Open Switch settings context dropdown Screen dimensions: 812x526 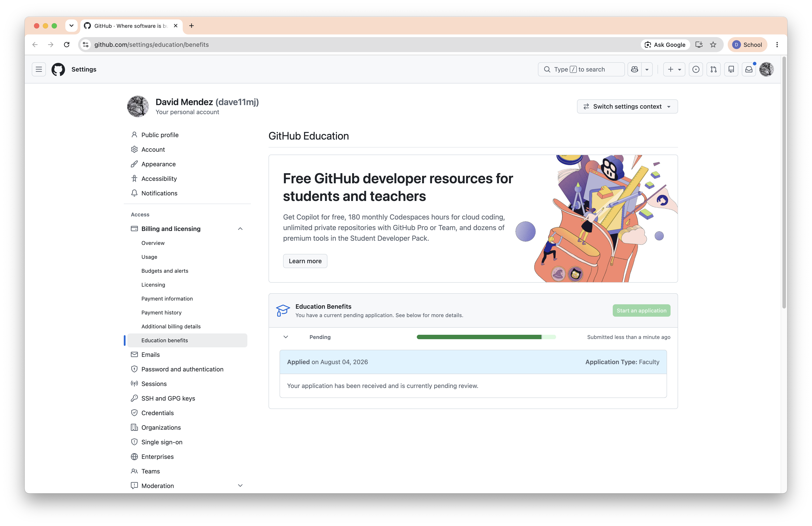click(x=627, y=106)
